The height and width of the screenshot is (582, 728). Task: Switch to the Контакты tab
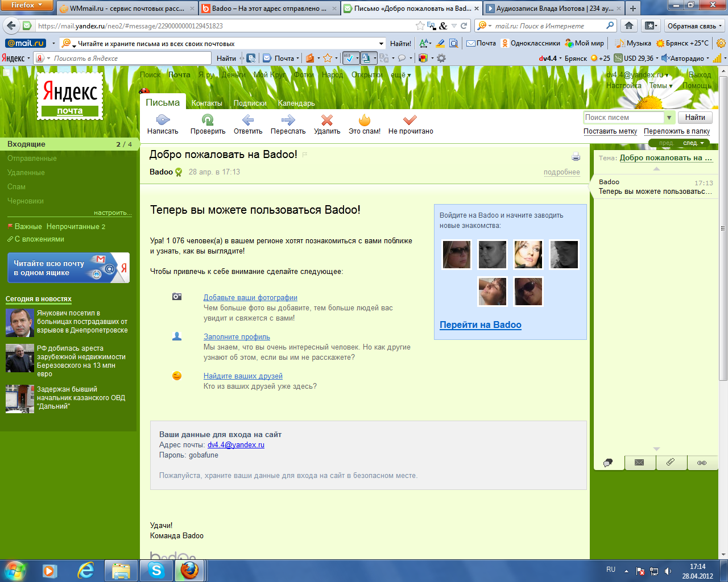(x=207, y=103)
